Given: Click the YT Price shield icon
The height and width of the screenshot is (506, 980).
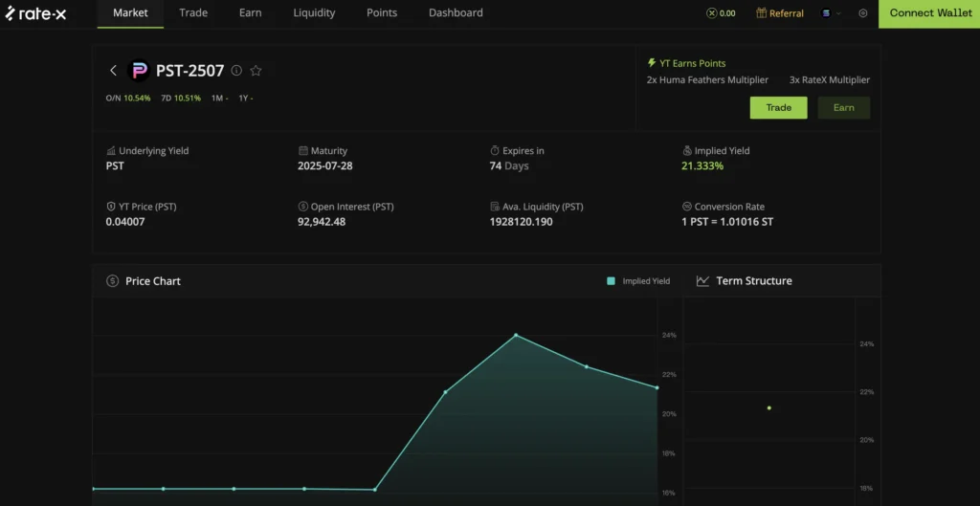Looking at the screenshot, I should [x=111, y=207].
